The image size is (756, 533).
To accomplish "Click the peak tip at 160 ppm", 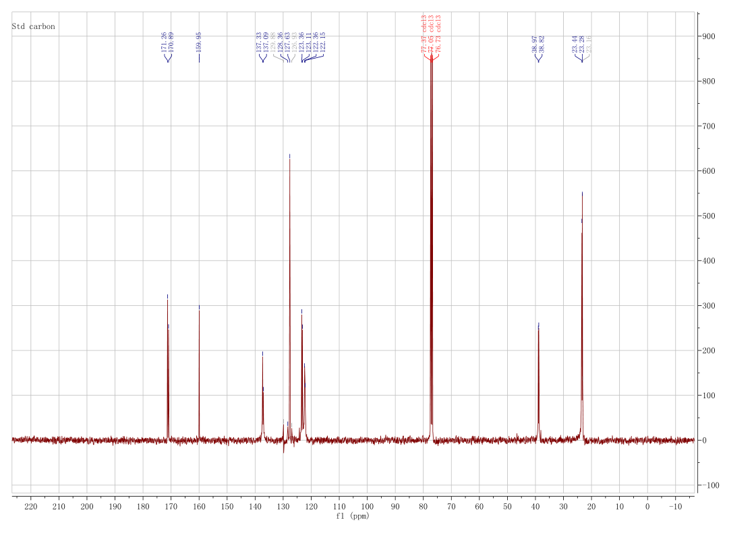I will tap(199, 307).
